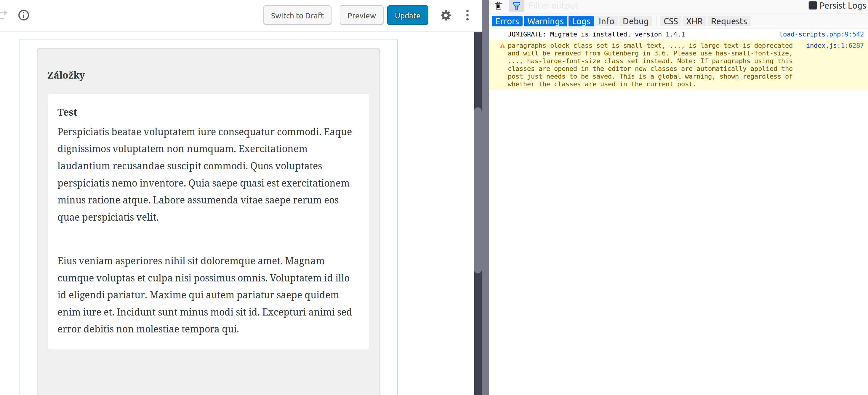Click the Switch to Draft button

pyautogui.click(x=297, y=15)
